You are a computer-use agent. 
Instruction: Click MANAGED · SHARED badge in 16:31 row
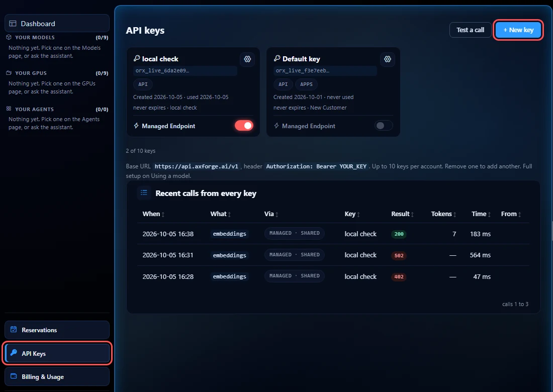pyautogui.click(x=295, y=254)
